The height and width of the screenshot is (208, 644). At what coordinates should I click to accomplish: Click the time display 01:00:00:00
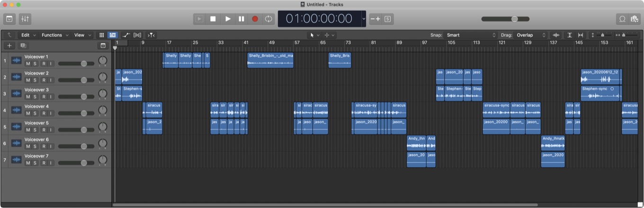tap(319, 19)
